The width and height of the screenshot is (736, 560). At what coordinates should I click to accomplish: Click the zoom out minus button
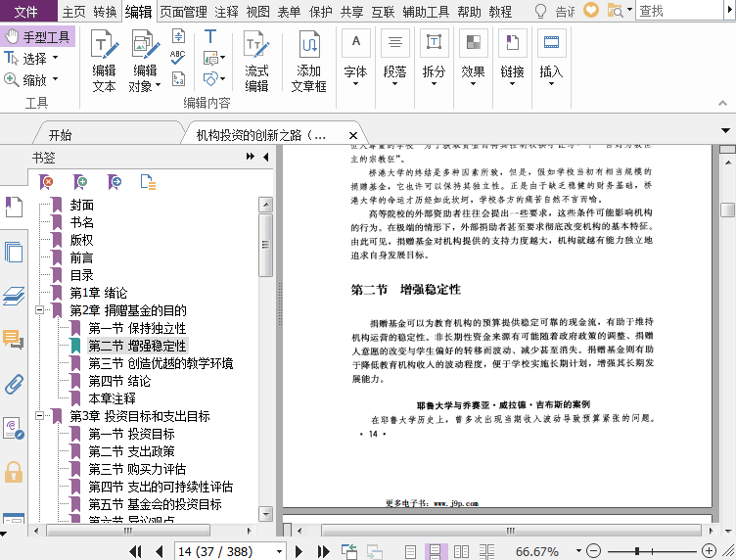tap(594, 551)
